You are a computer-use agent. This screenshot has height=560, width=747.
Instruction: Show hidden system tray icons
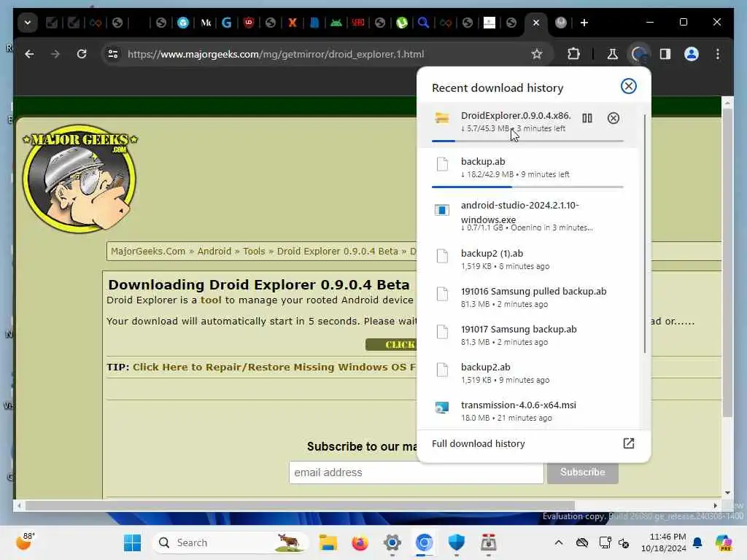[558, 542]
